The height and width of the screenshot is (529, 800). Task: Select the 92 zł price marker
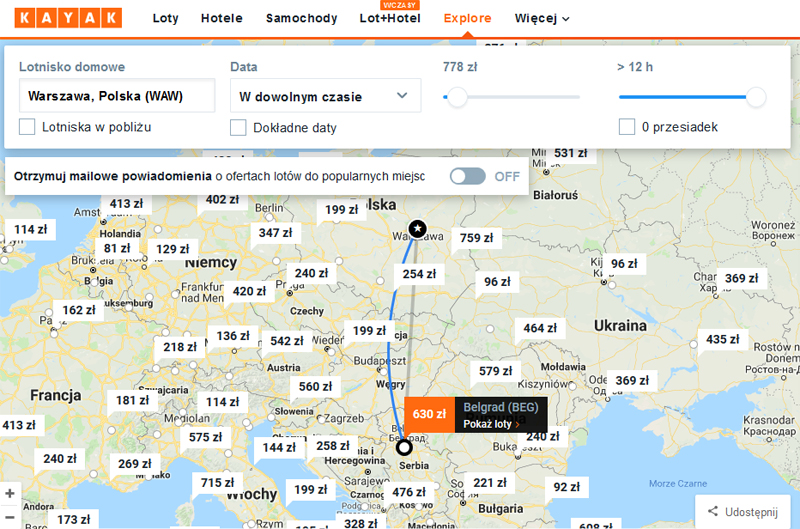pos(567,488)
